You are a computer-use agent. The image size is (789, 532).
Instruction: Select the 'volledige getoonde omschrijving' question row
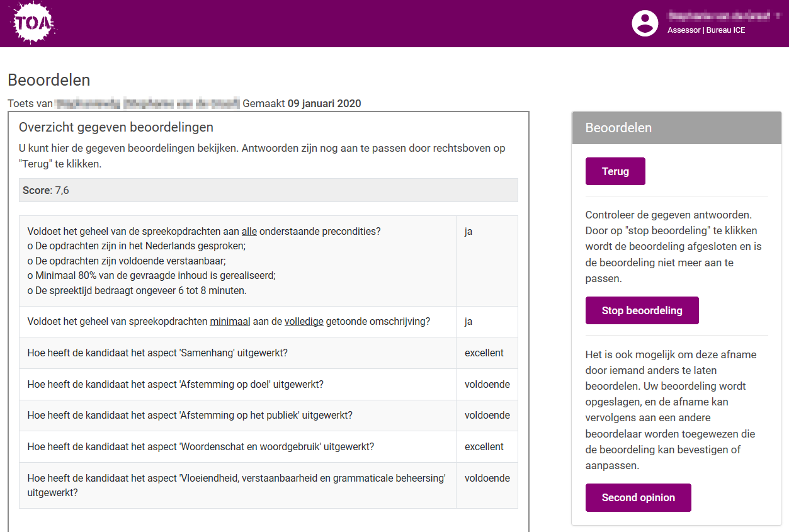click(x=237, y=322)
